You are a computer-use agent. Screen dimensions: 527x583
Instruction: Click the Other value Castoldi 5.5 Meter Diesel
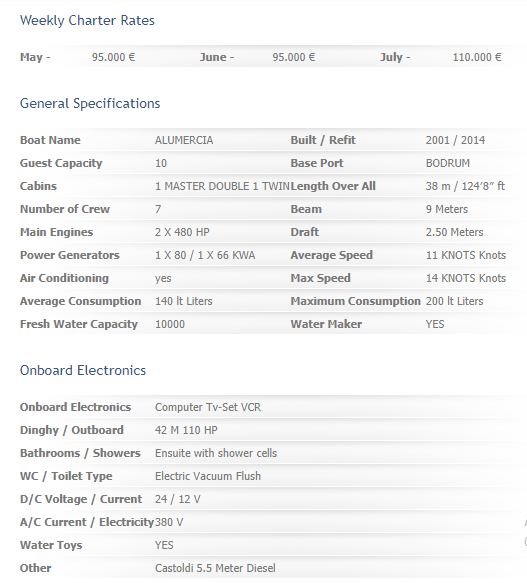click(215, 568)
